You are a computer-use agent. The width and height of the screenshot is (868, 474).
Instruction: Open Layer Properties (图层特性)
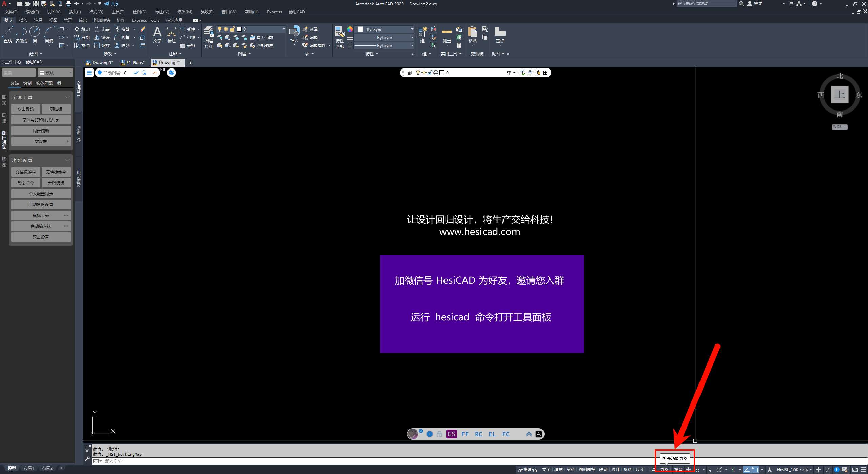tap(209, 37)
